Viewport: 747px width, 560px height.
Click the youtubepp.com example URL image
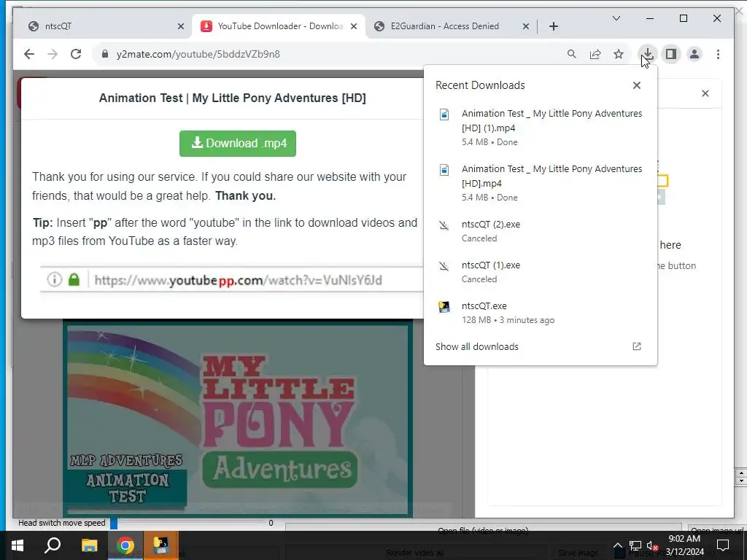pos(231,279)
